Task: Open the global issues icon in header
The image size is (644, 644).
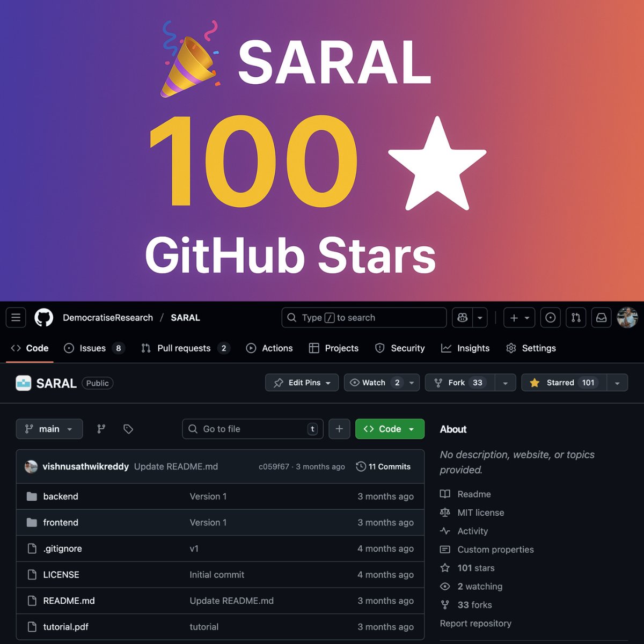Action: pyautogui.click(x=551, y=318)
